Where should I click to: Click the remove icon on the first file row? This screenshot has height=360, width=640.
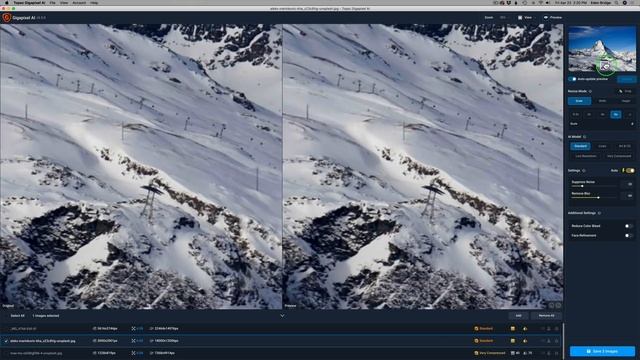point(556,329)
